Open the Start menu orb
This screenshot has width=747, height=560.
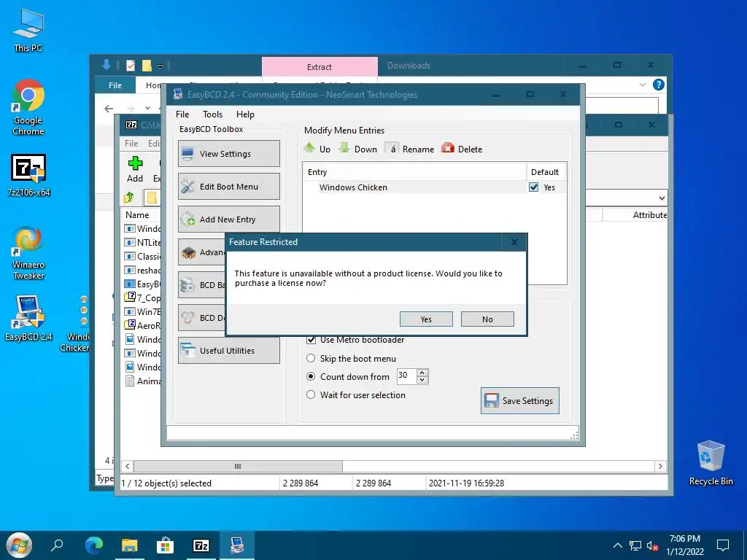pos(18,545)
